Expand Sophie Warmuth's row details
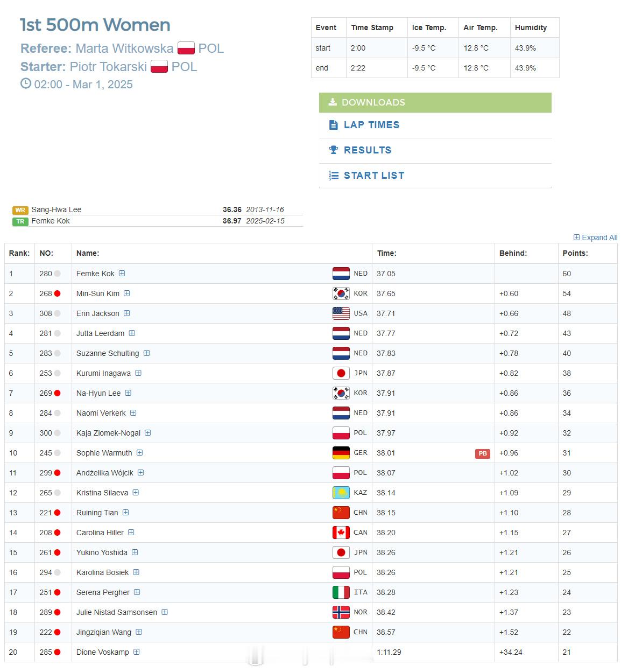Screen dimensions: 621x672 (139, 453)
